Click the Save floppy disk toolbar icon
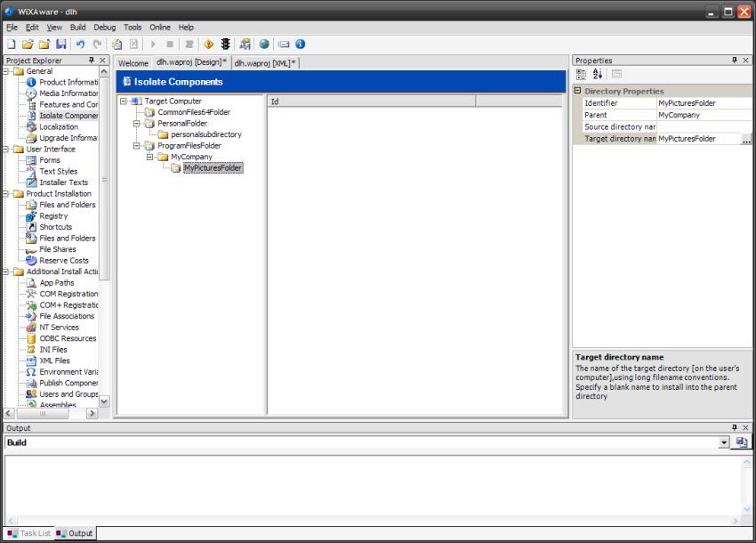756x543 pixels. coord(61,45)
